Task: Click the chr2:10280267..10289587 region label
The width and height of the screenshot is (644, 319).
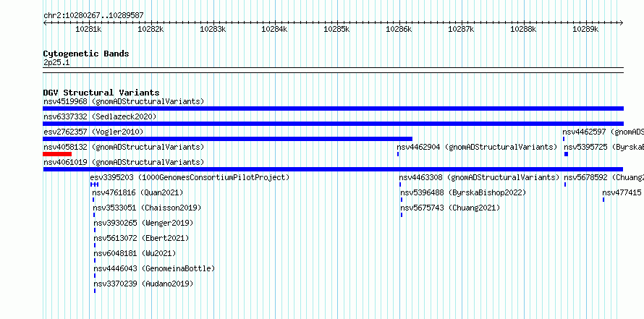Action: tap(93, 16)
